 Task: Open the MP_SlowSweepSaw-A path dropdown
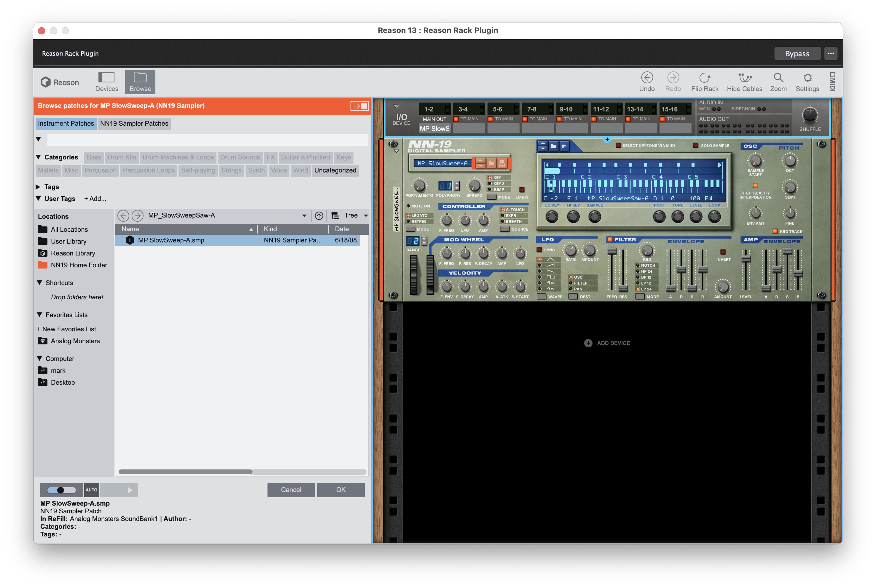point(304,215)
